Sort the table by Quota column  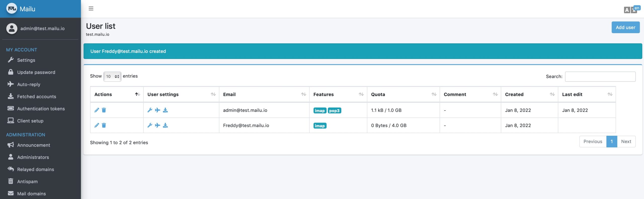[x=403, y=94]
